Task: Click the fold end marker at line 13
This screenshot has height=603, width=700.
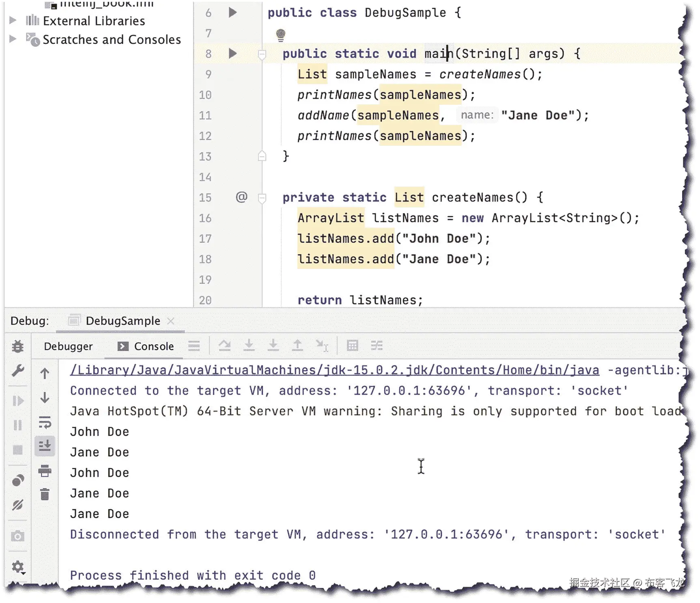Action: pos(262,156)
